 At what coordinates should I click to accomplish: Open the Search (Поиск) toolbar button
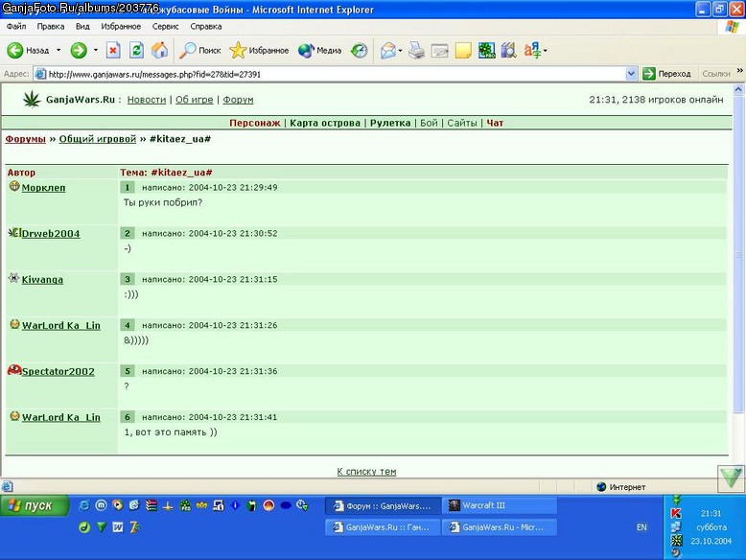[x=199, y=51]
